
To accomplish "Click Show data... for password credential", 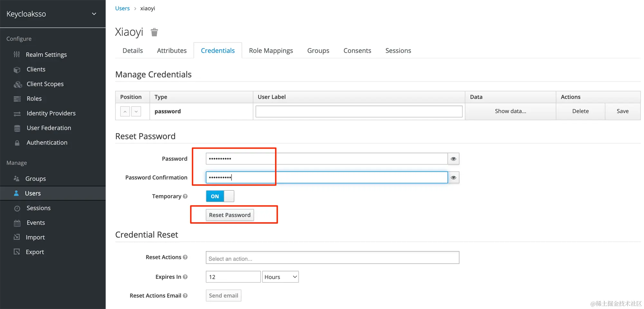I will coord(510,111).
